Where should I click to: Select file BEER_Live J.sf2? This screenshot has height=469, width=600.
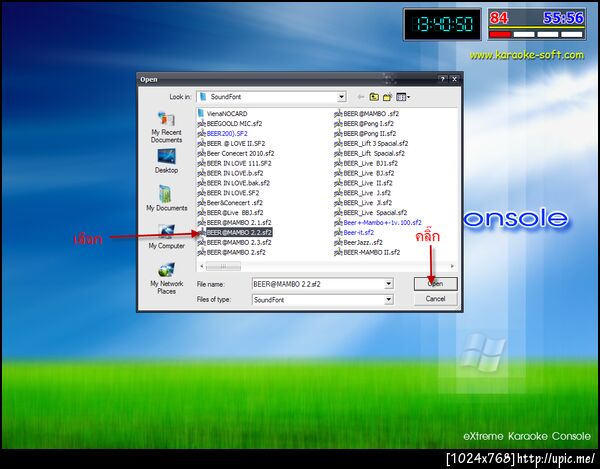(363, 193)
